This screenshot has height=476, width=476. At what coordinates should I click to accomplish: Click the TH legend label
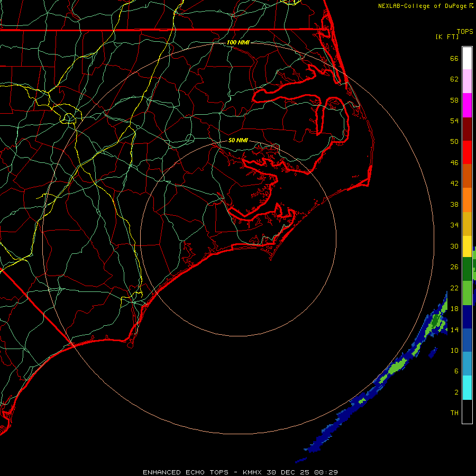[x=454, y=413]
